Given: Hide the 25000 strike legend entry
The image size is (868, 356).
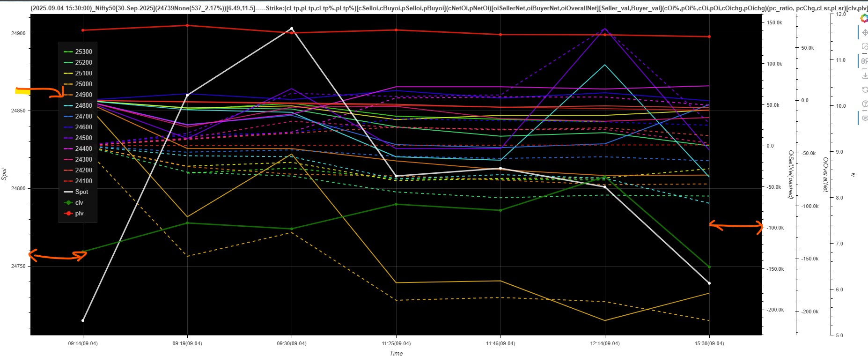Looking at the screenshot, I should [x=83, y=84].
